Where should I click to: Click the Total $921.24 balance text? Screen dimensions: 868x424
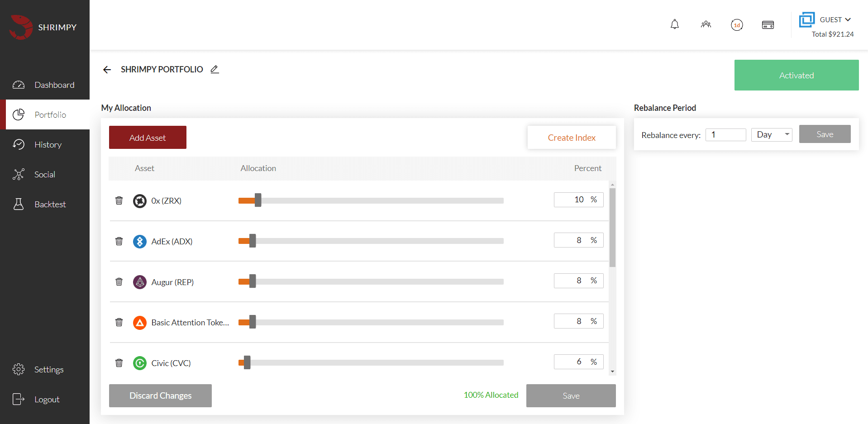pos(833,34)
